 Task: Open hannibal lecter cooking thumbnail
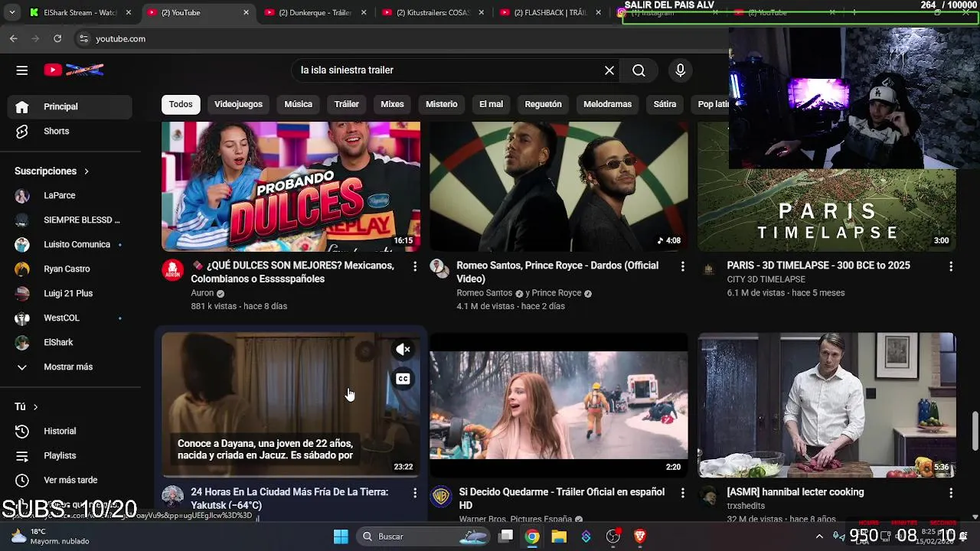(x=827, y=406)
